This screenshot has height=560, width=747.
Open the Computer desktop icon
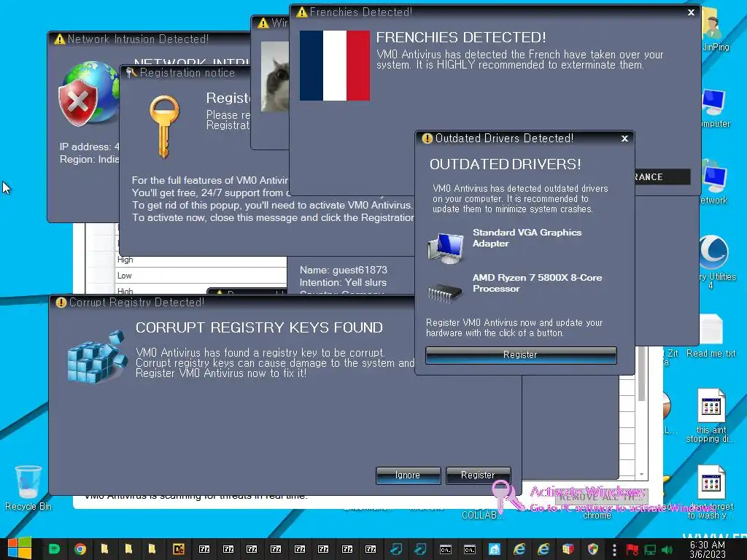coord(716,108)
